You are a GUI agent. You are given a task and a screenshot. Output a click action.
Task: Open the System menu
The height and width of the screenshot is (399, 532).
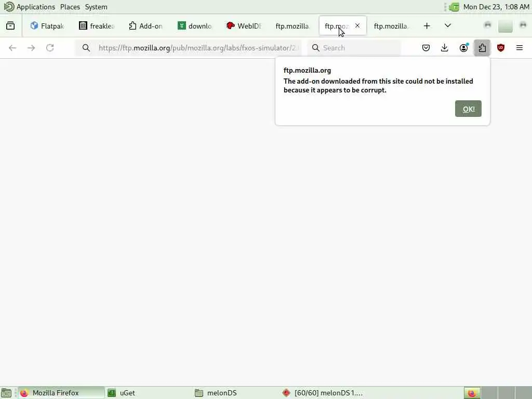(96, 7)
